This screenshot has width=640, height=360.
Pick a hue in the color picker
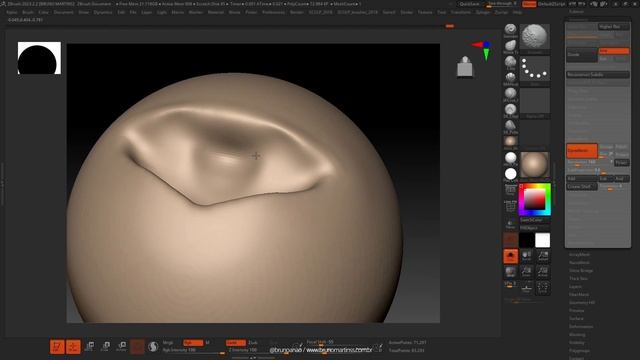pyautogui.click(x=535, y=200)
